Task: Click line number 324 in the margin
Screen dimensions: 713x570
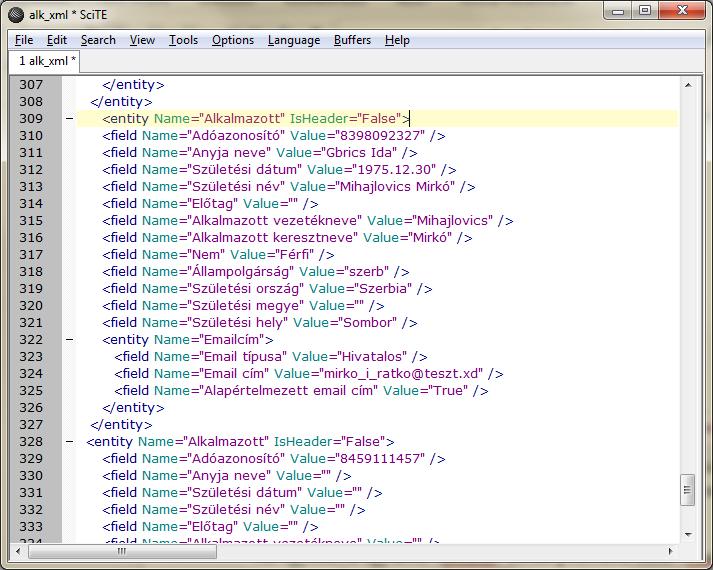Action: point(31,374)
